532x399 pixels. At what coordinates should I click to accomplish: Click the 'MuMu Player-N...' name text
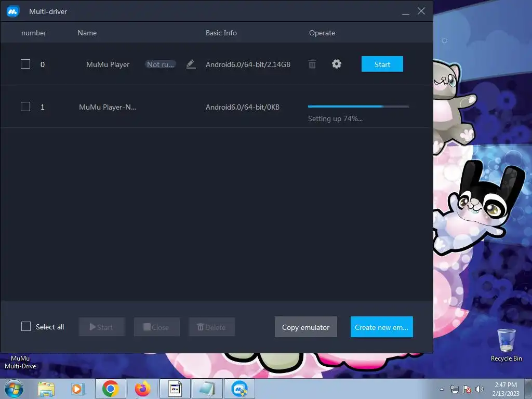coord(108,107)
